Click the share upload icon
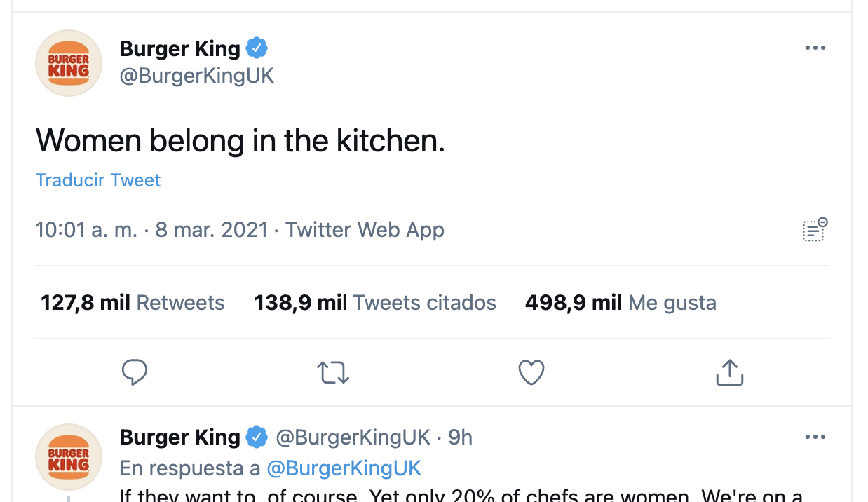868x502 pixels. [x=729, y=372]
